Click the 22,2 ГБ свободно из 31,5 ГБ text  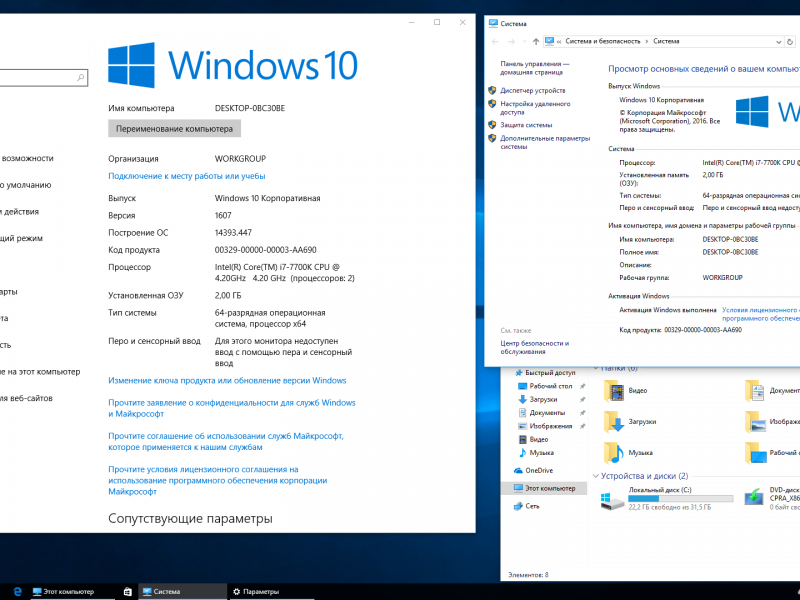tap(669, 507)
